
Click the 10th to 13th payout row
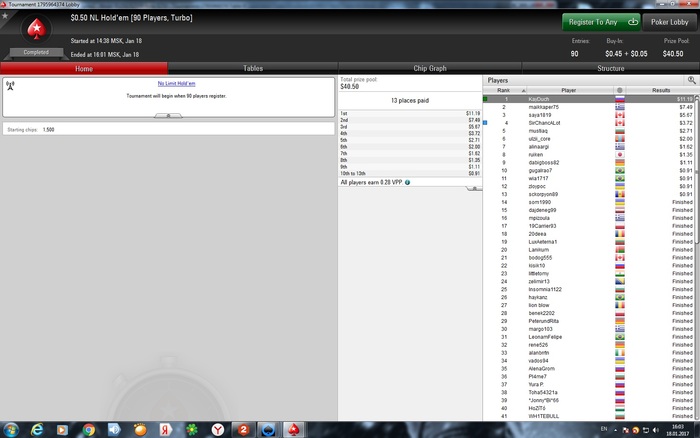pyautogui.click(x=410, y=173)
